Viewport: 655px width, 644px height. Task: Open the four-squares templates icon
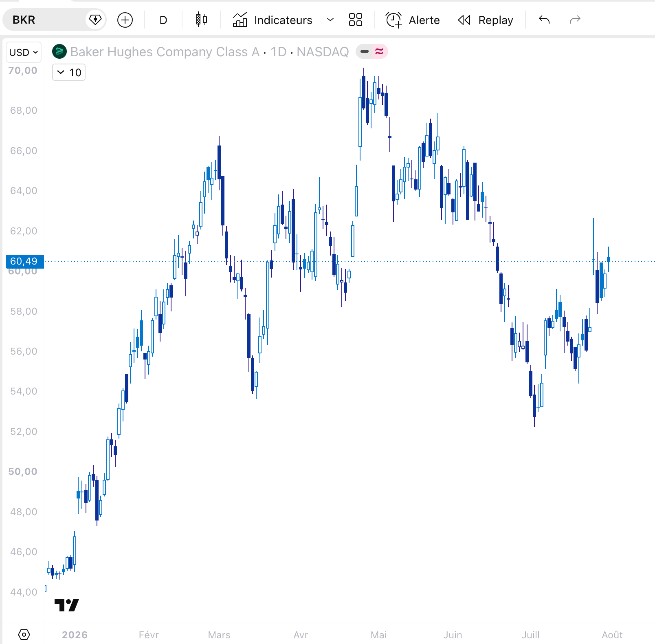tap(356, 20)
